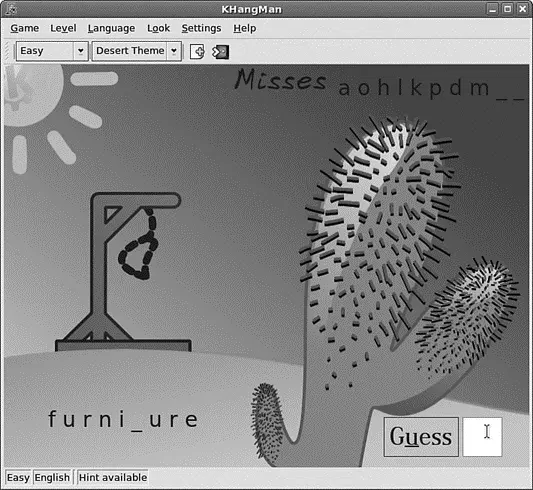
Task: Click the New game toolbar icon
Action: (x=197, y=52)
